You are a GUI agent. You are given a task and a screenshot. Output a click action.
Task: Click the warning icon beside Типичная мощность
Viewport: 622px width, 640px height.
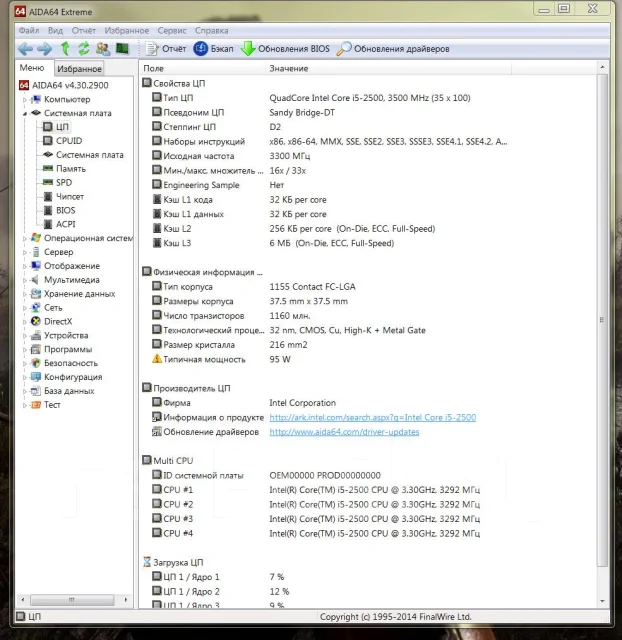(x=157, y=359)
